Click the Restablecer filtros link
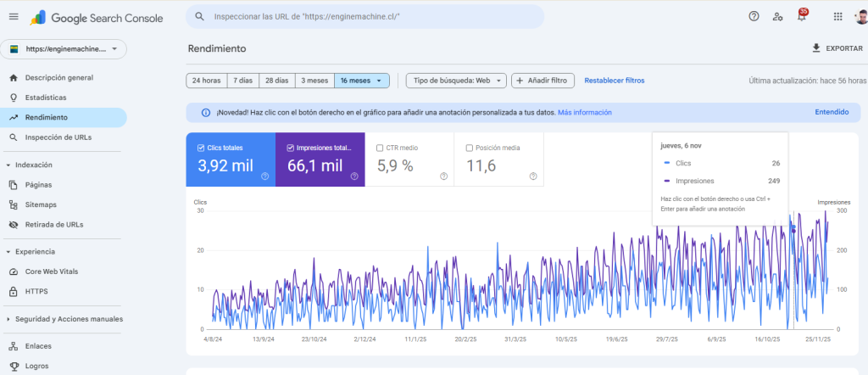The height and width of the screenshot is (375, 868). [x=614, y=81]
